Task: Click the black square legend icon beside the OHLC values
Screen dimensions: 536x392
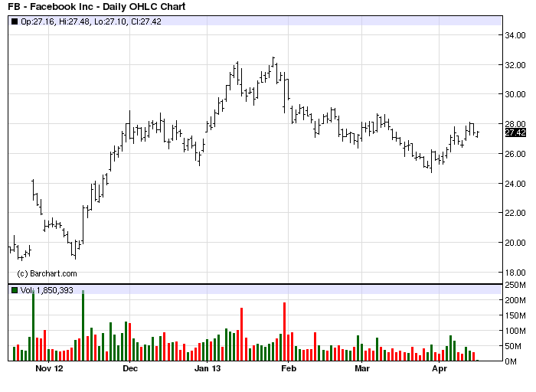Action: (15, 21)
